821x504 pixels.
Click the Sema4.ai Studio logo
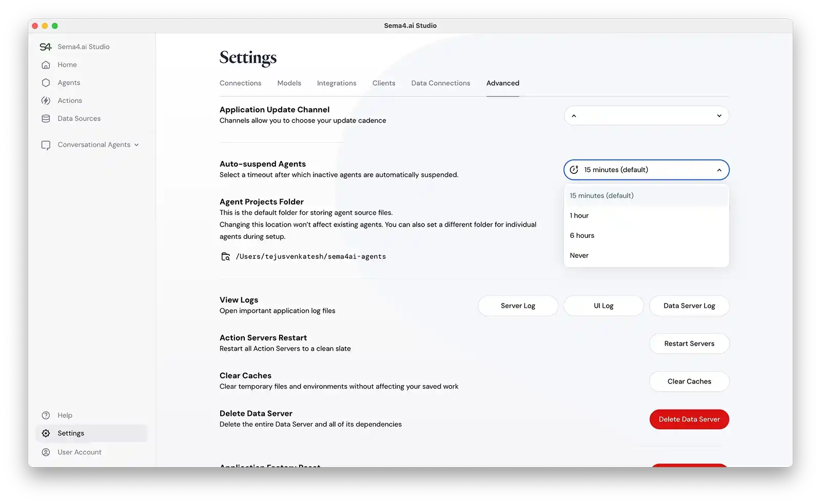tap(46, 46)
